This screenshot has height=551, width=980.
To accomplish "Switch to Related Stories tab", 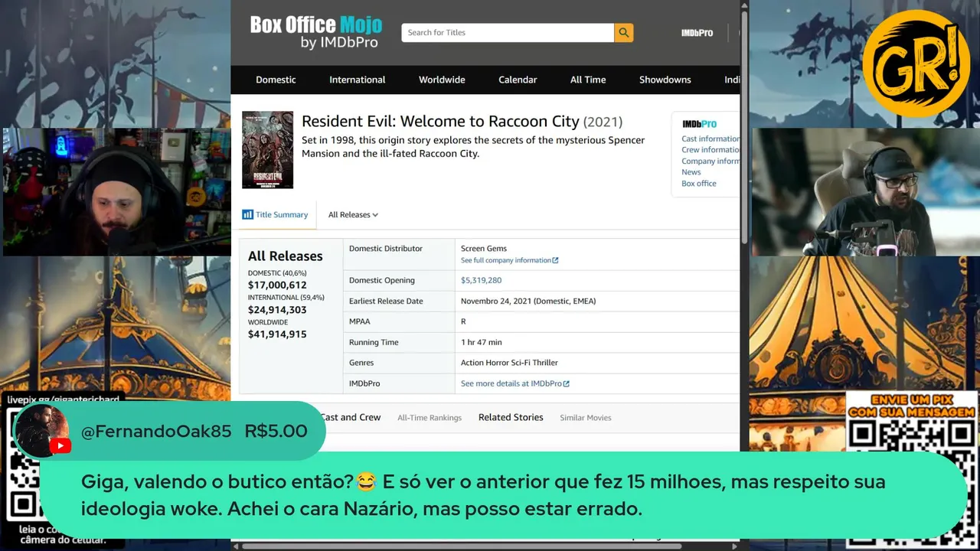I will (511, 417).
